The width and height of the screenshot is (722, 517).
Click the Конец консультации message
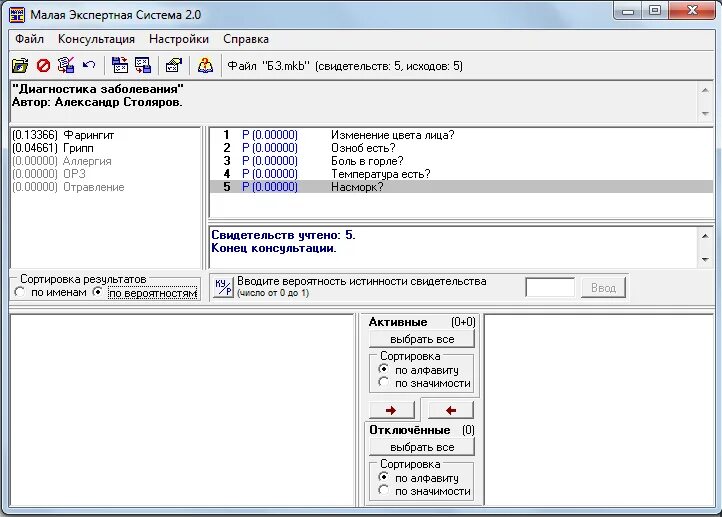click(x=274, y=248)
